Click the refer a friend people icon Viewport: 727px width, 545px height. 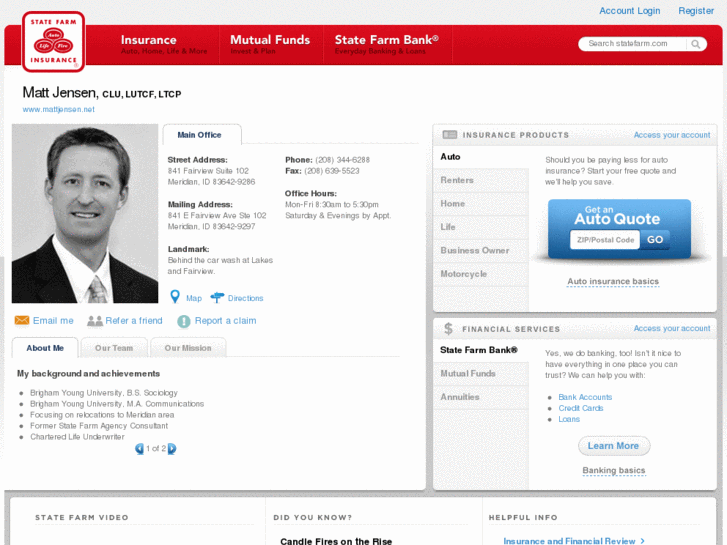(x=95, y=321)
